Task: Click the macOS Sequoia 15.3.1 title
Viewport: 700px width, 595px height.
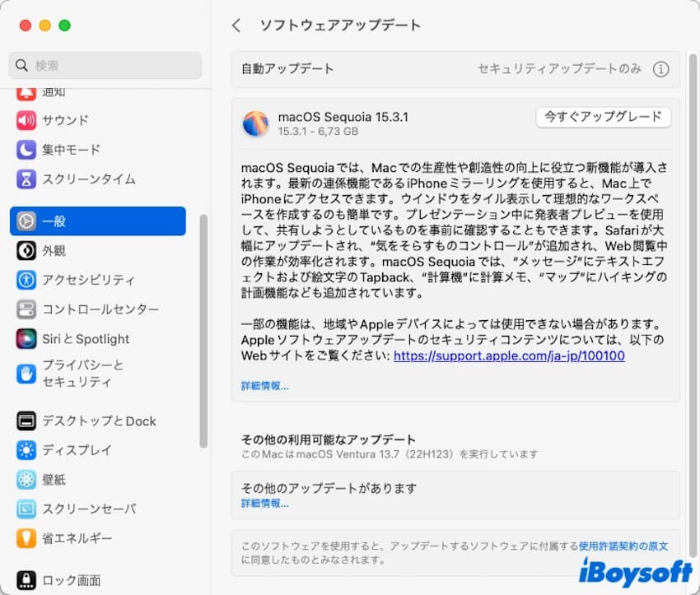Action: (343, 117)
